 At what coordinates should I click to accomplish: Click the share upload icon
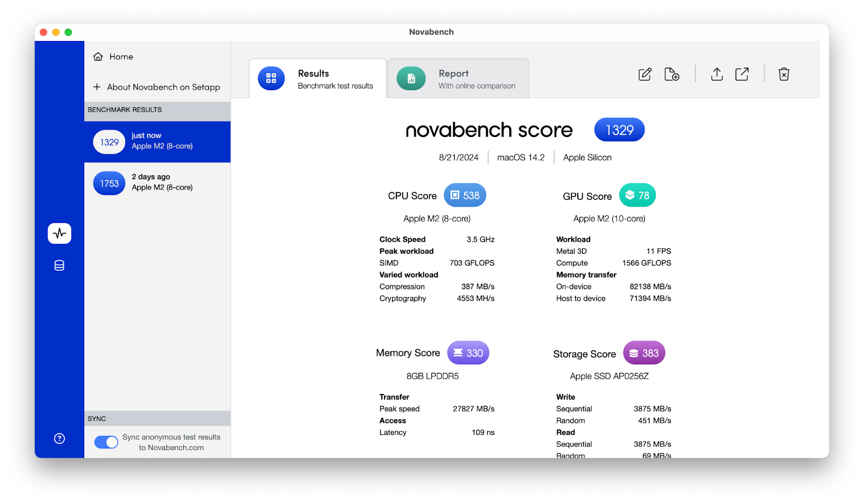click(717, 74)
